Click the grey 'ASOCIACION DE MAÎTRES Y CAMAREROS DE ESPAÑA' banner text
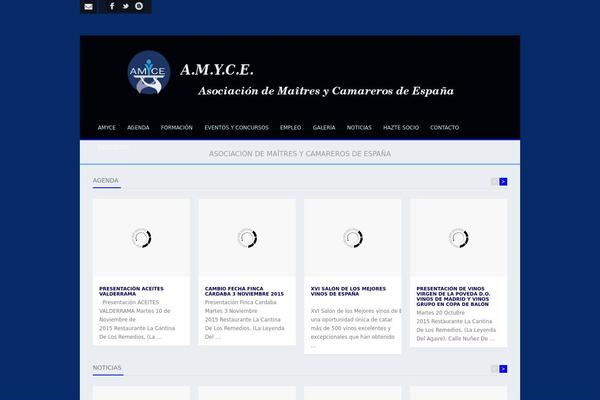 point(300,153)
